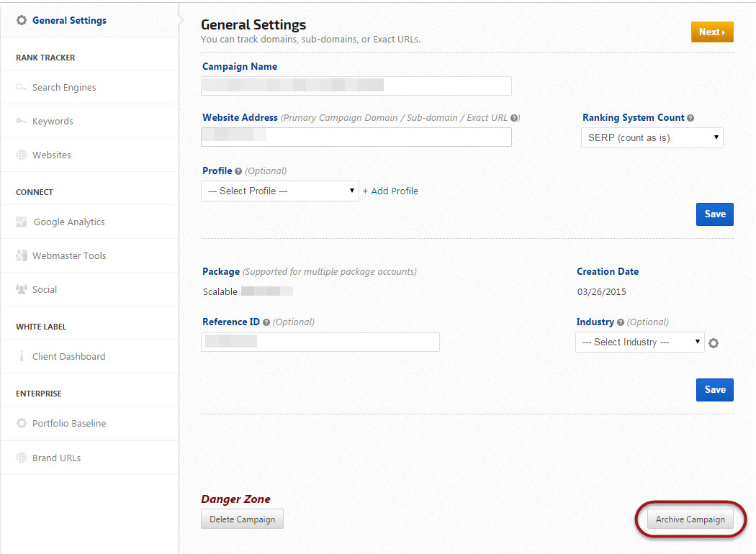Click the Social people icon in sidebar

[x=22, y=289]
